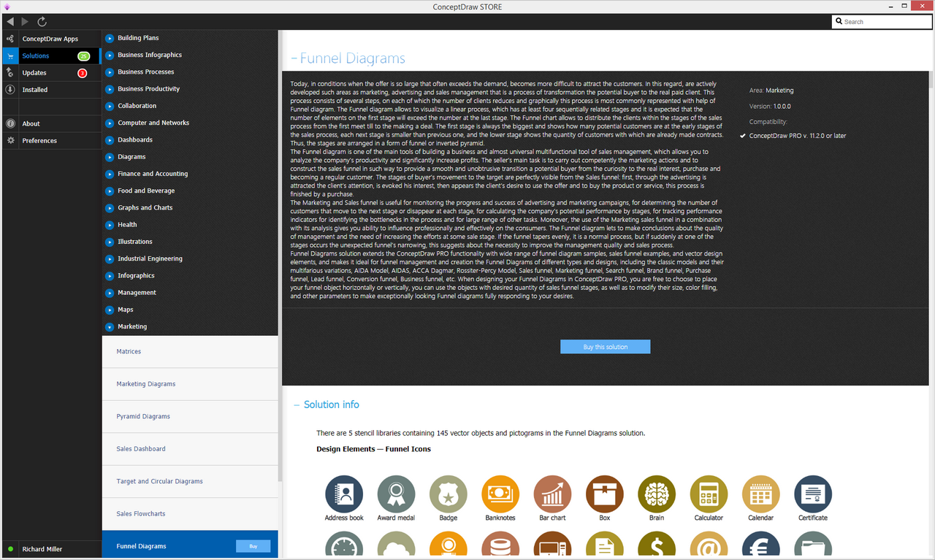Collapse the Marketing category
Image resolution: width=935 pixels, height=560 pixels.
pyautogui.click(x=110, y=326)
